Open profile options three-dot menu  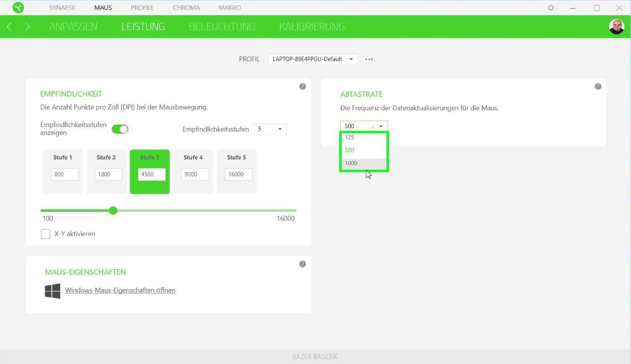tap(369, 59)
